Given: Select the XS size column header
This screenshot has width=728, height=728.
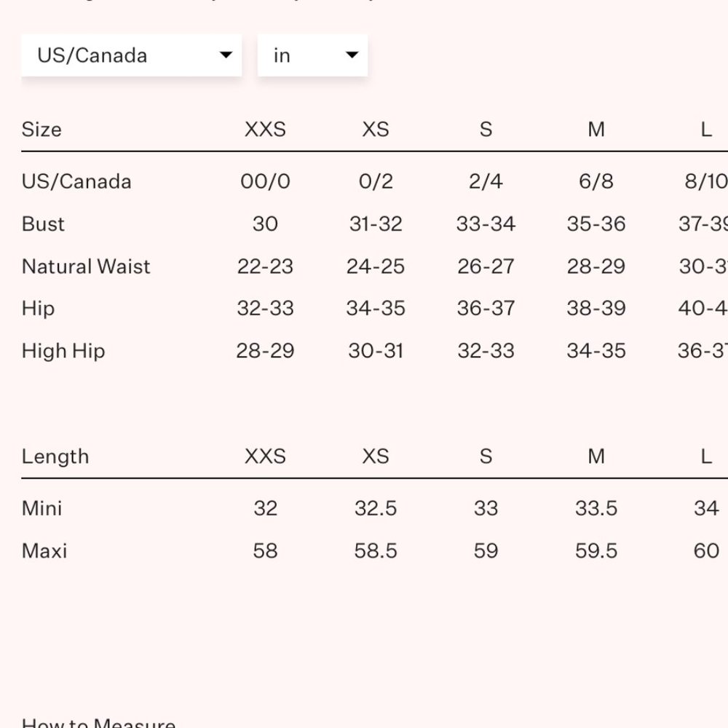Looking at the screenshot, I should 376,130.
